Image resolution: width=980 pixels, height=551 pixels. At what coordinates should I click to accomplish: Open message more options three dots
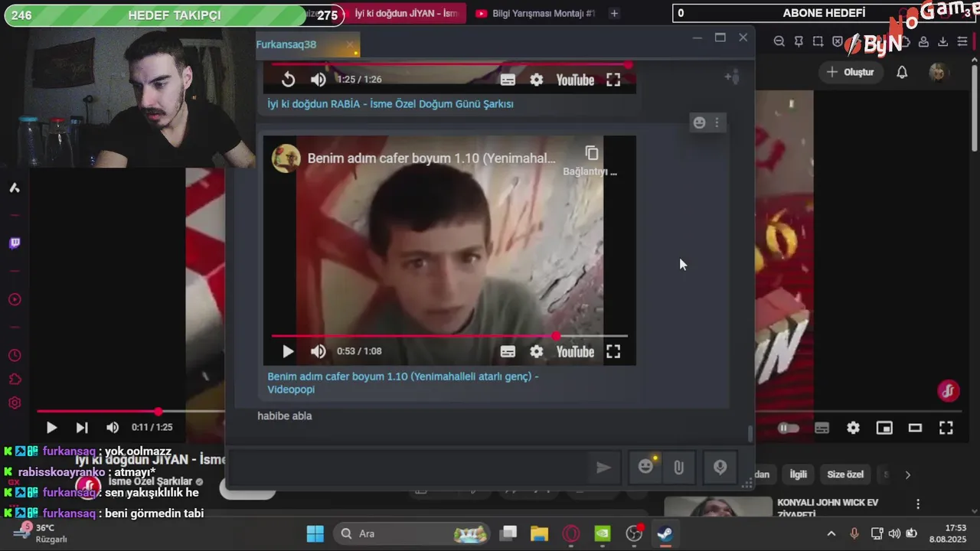[x=717, y=122]
